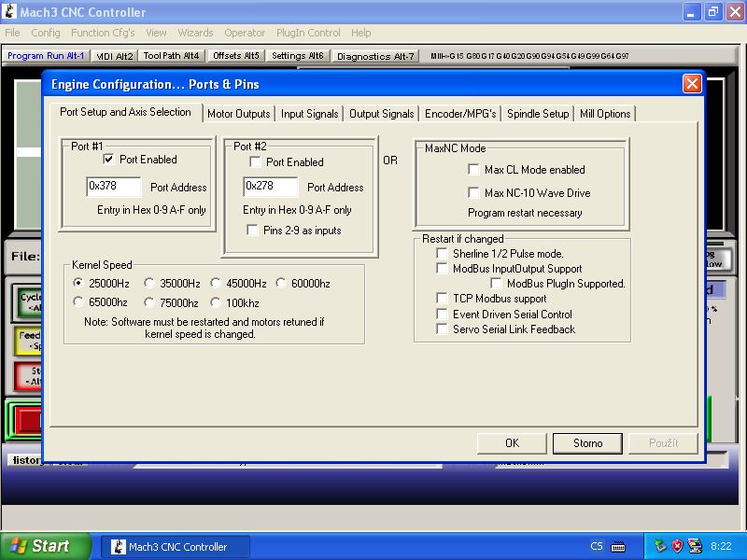Switch to Motor Outputs tab
The width and height of the screenshot is (747, 560).
(238, 114)
